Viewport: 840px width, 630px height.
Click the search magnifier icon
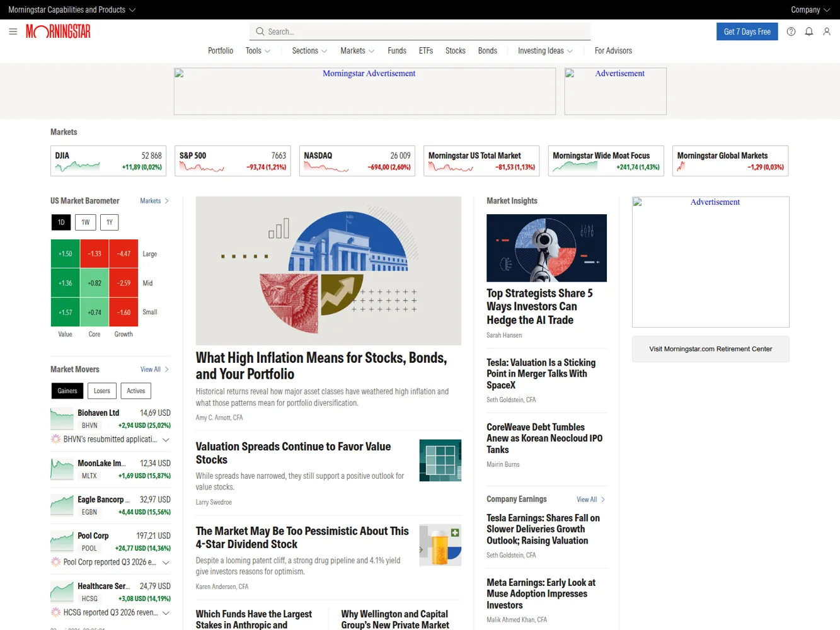260,31
